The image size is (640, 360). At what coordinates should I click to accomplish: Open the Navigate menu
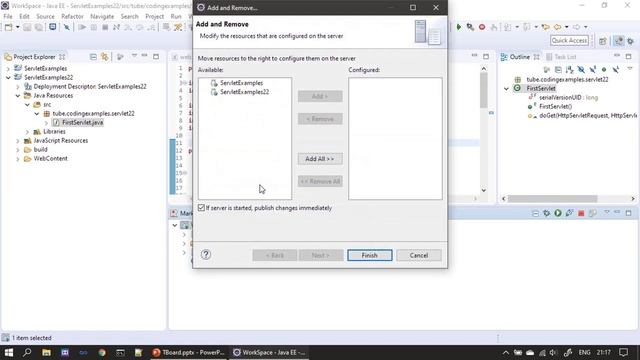[102, 16]
